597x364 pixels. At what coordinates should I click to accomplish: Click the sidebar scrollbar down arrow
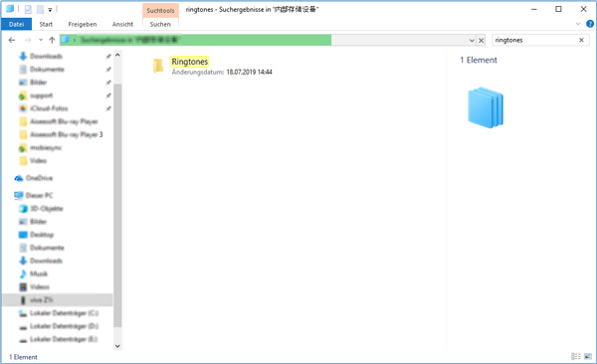[x=117, y=346]
